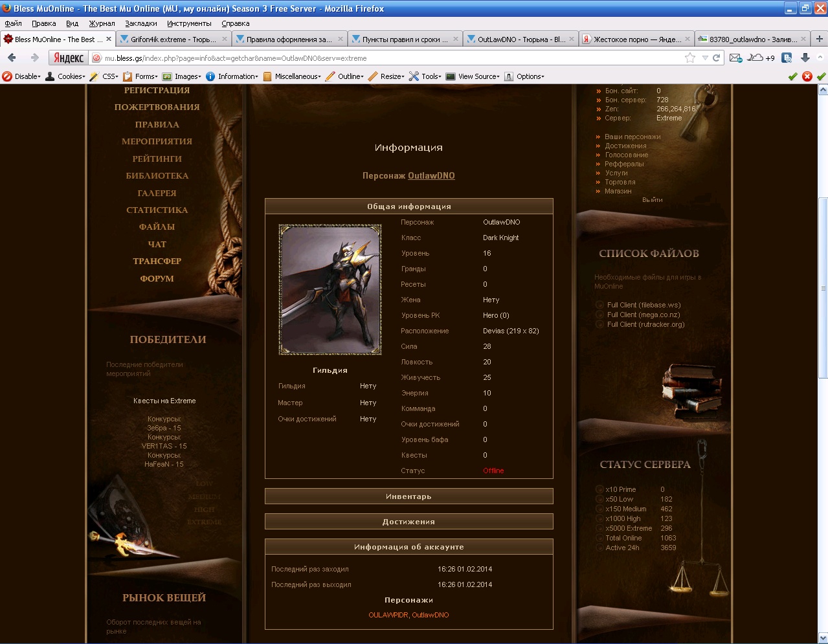Open the Файл menu
The width and height of the screenshot is (828, 644).
(13, 23)
